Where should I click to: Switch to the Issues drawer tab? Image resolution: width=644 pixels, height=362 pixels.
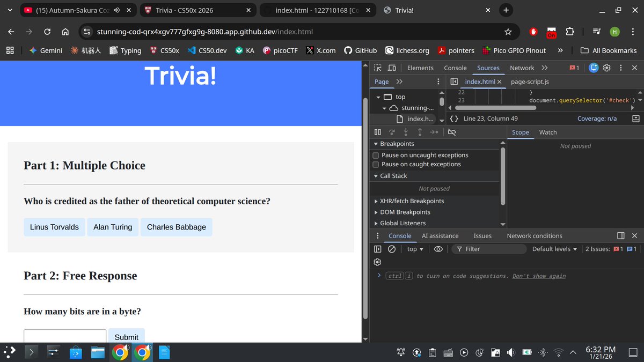tap(482, 235)
